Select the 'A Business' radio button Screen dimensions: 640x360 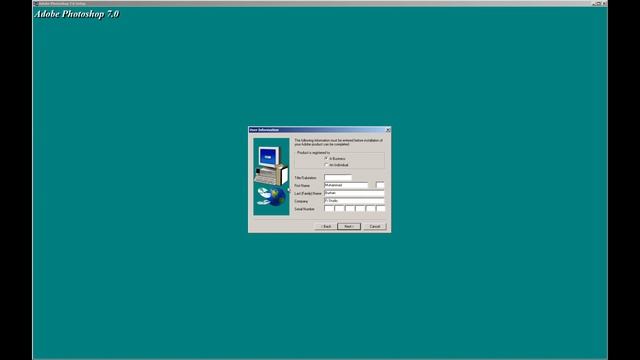327,158
